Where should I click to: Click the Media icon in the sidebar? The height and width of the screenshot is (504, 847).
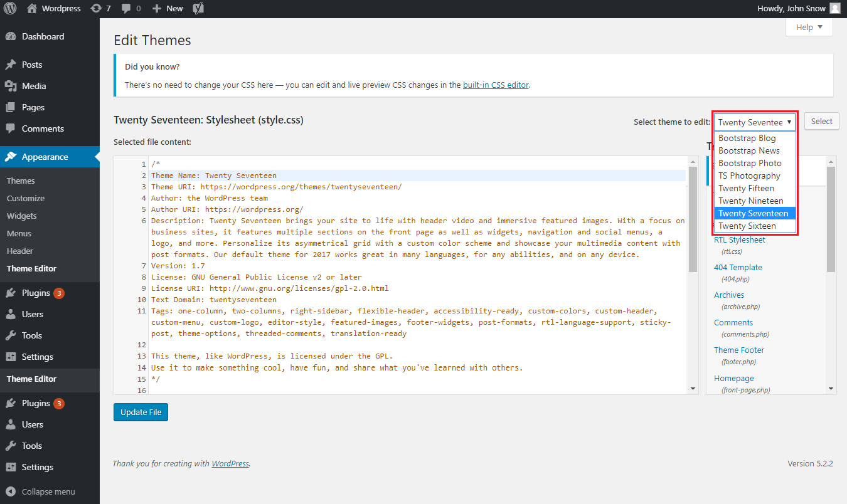[x=11, y=86]
